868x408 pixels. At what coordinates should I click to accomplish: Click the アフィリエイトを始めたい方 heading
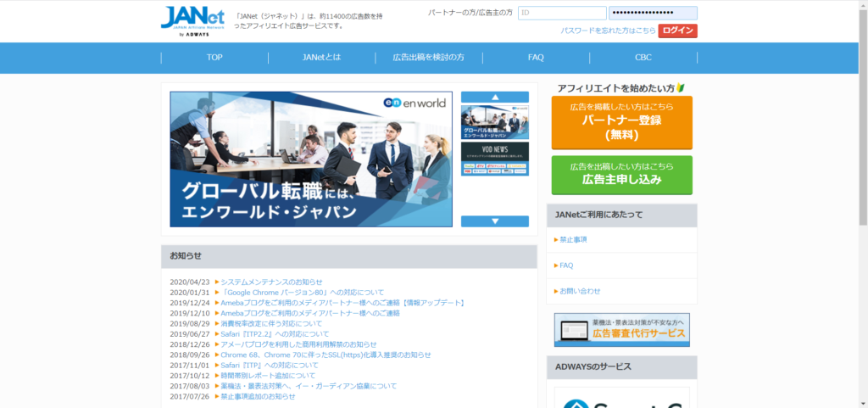621,88
